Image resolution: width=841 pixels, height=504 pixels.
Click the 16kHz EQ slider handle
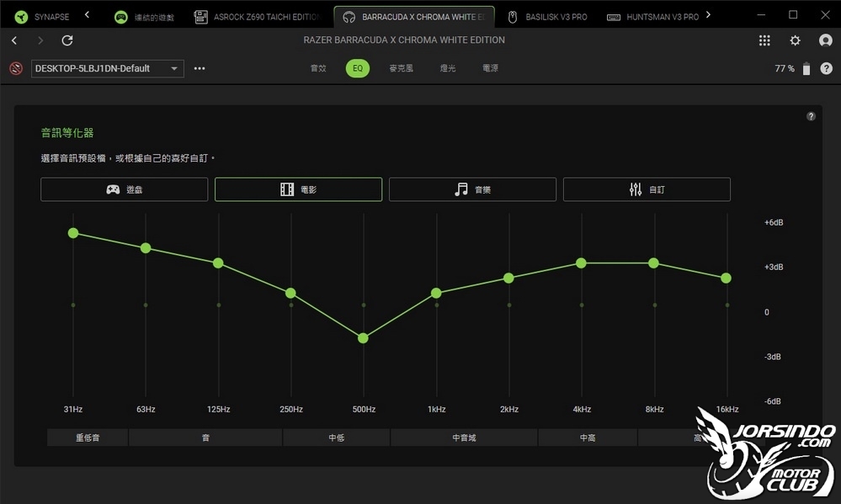[x=726, y=278]
